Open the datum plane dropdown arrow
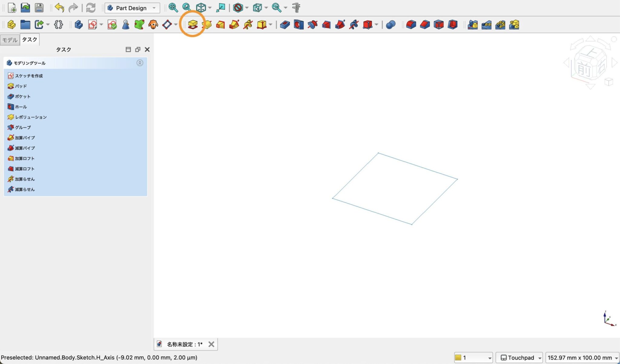The height and width of the screenshot is (364, 620). point(176,25)
